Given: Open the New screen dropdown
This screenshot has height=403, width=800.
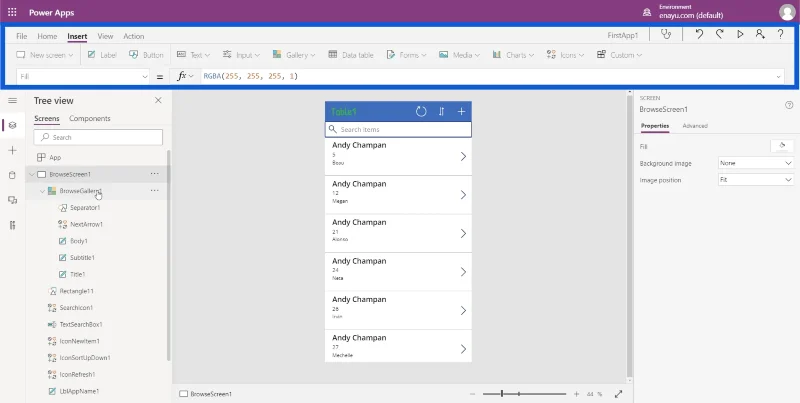Looking at the screenshot, I should [x=45, y=55].
